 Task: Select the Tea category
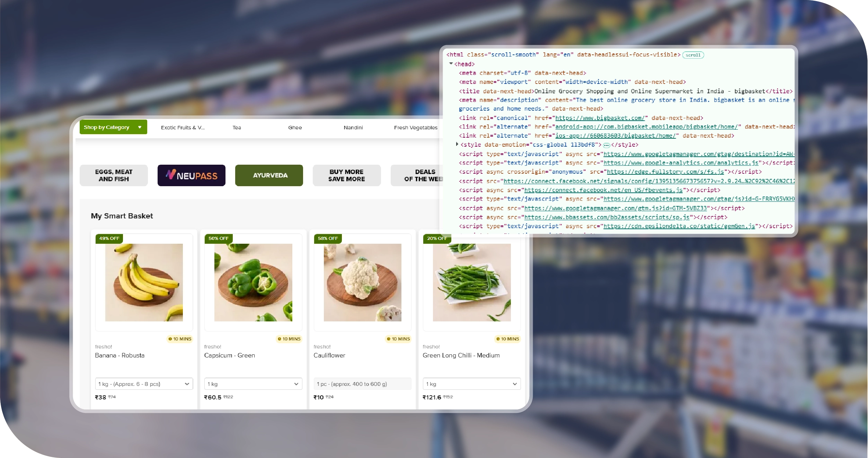pos(237,127)
